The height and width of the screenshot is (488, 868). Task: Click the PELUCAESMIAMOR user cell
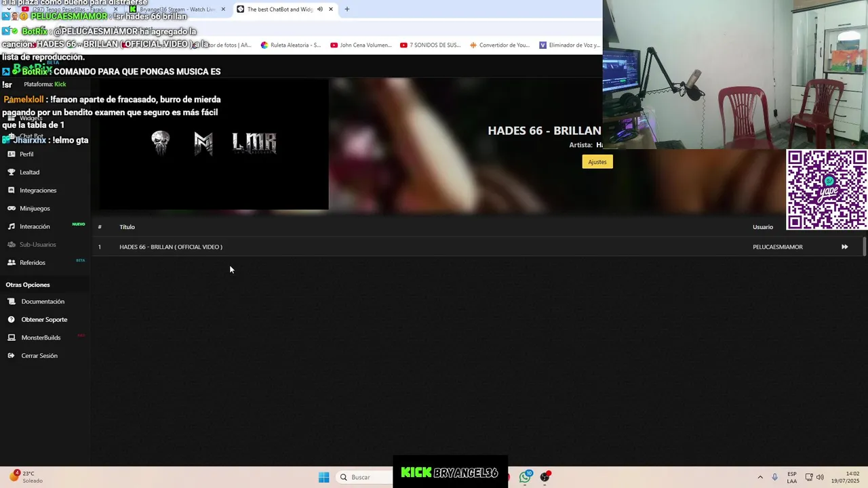(778, 247)
